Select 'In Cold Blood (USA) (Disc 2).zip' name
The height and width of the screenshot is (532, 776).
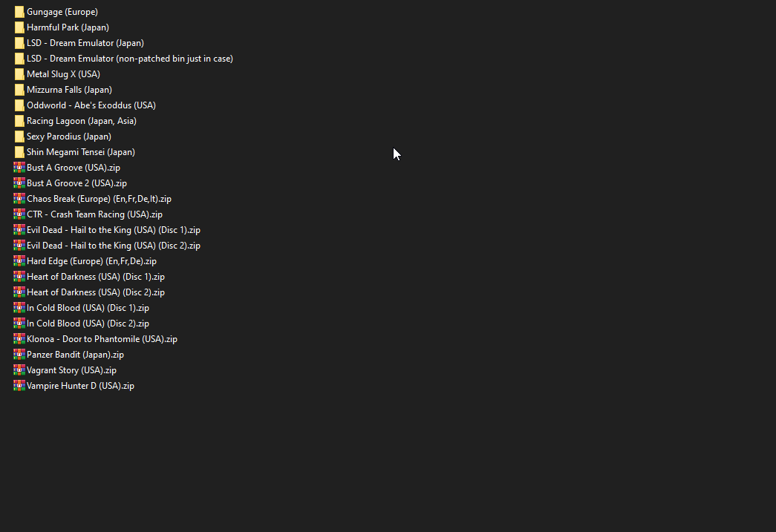88,324
